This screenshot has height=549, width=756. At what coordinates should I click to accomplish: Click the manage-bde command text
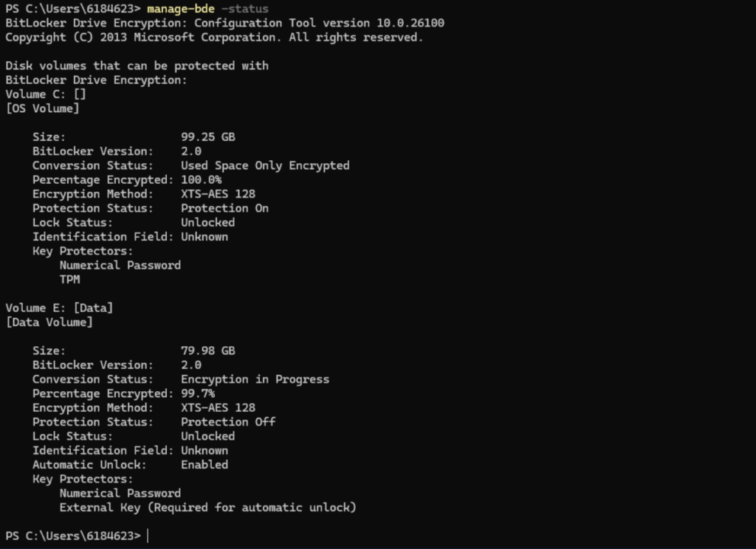[x=181, y=9]
